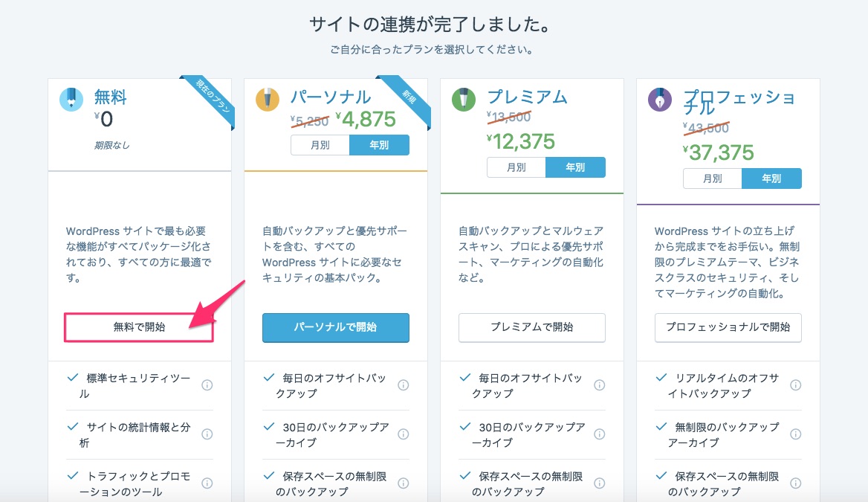Switch Personal plan to 年別 billing

tap(379, 145)
